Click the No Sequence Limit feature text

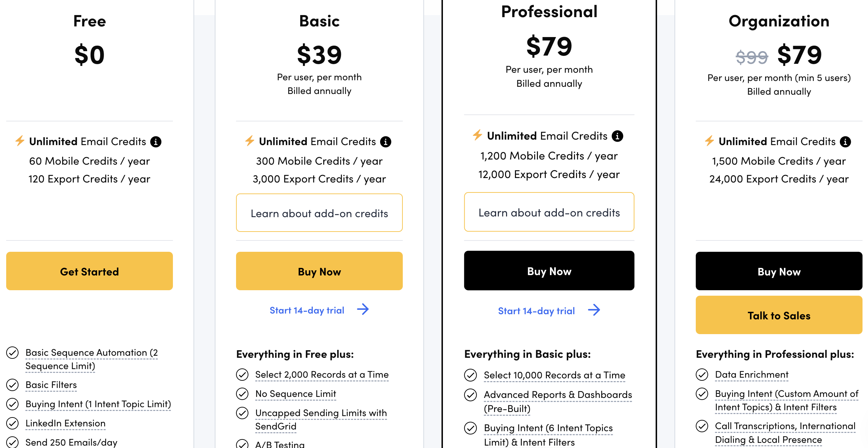pyautogui.click(x=296, y=394)
